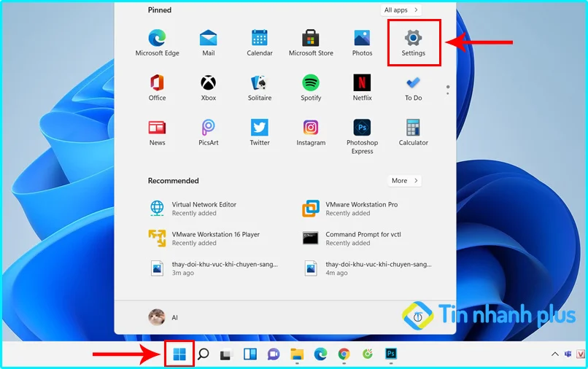Viewport: 588px width, 369px height.
Task: Start the Solitaire game
Action: coord(260,88)
